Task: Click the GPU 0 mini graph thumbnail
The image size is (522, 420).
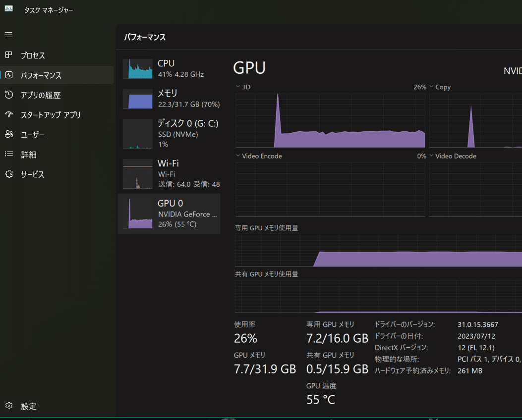Action: point(137,213)
